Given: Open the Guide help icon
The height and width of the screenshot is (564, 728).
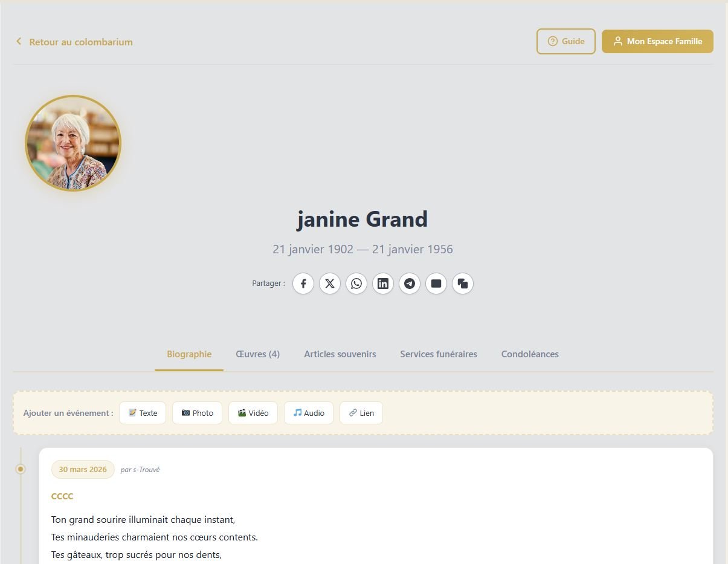Looking at the screenshot, I should coord(552,41).
